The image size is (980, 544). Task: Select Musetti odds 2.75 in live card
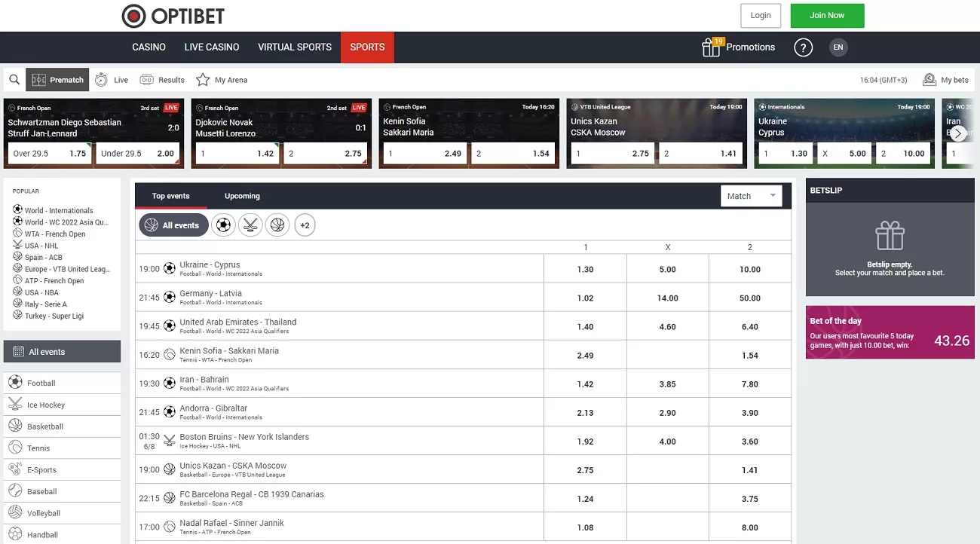(x=325, y=153)
